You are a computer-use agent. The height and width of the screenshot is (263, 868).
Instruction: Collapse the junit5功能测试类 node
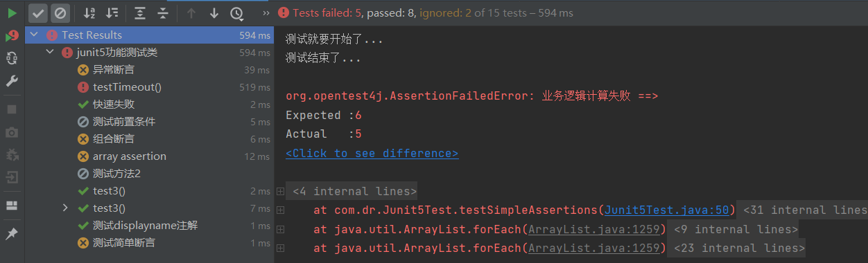(x=51, y=53)
